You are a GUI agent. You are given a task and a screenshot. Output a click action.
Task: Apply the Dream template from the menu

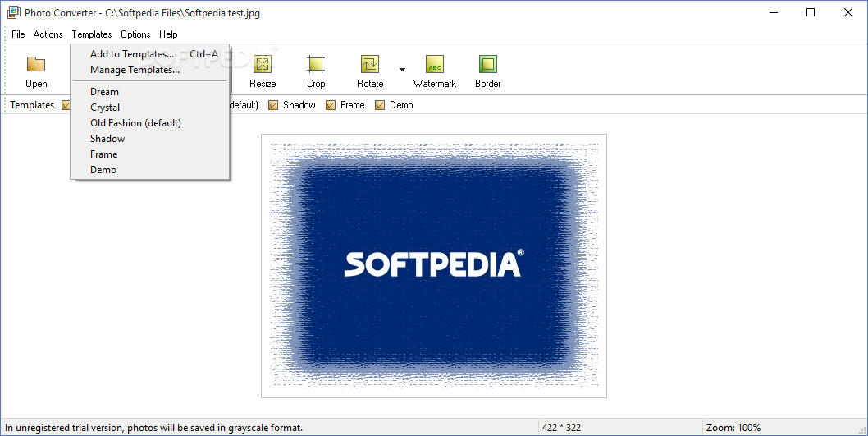(150, 92)
